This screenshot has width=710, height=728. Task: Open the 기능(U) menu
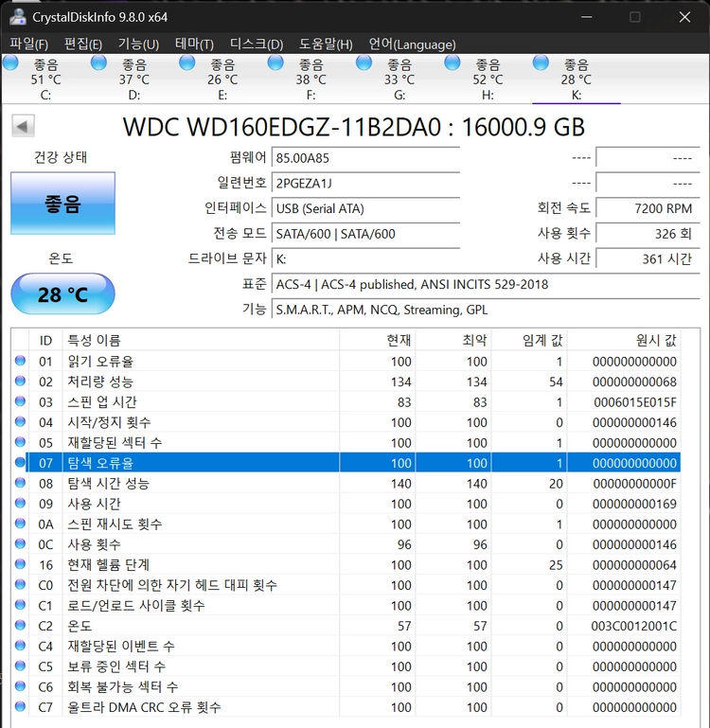[138, 44]
